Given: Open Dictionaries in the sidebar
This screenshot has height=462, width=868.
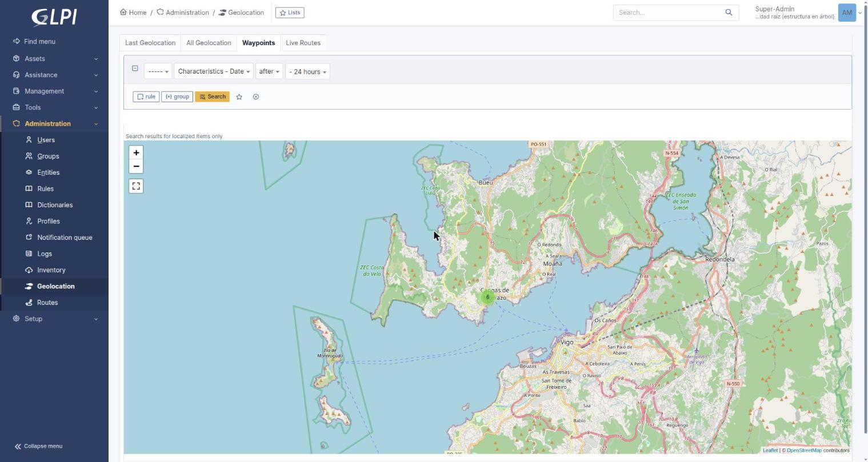Looking at the screenshot, I should point(55,205).
